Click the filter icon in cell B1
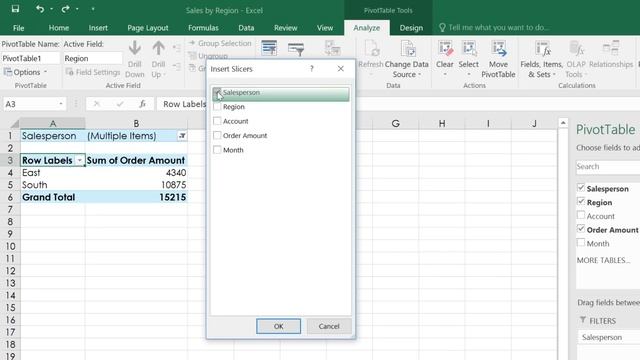 182,136
